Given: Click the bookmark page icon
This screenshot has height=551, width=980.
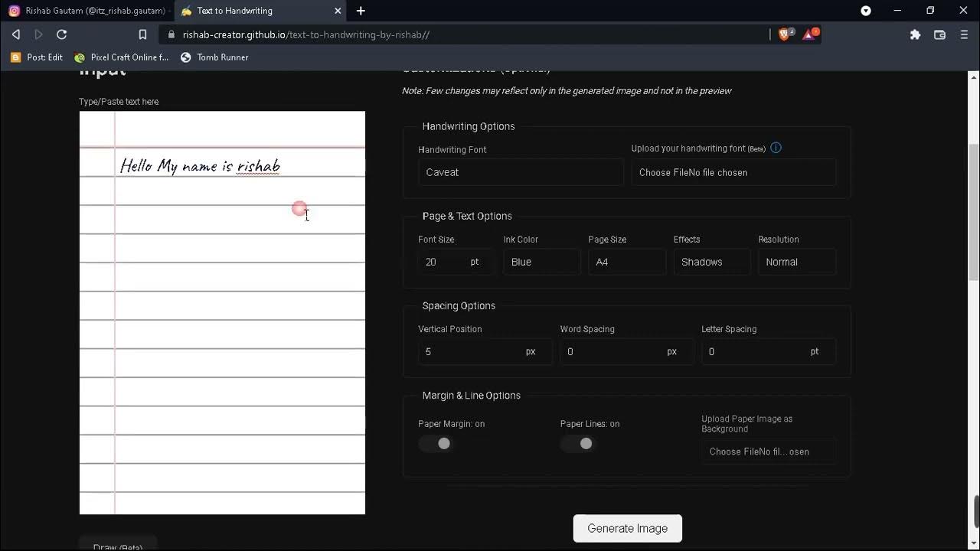Looking at the screenshot, I should pos(142,34).
